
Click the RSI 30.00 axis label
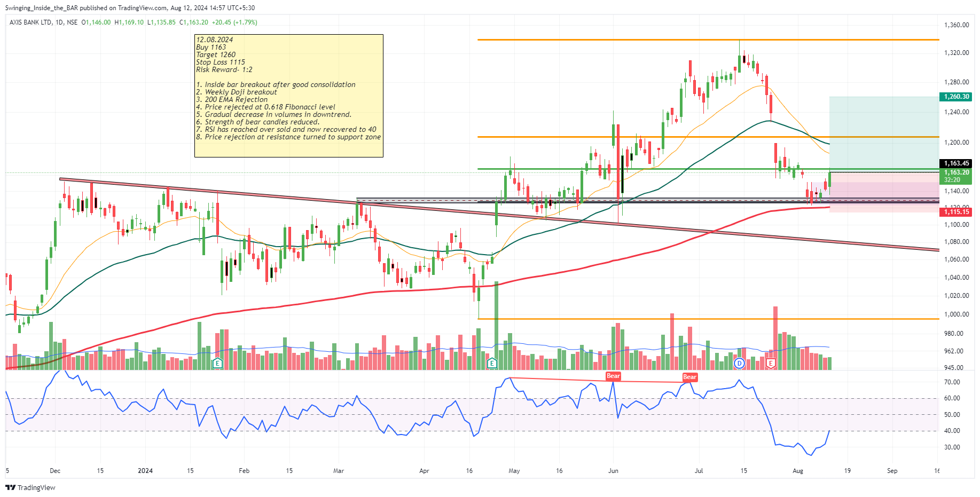click(952, 447)
